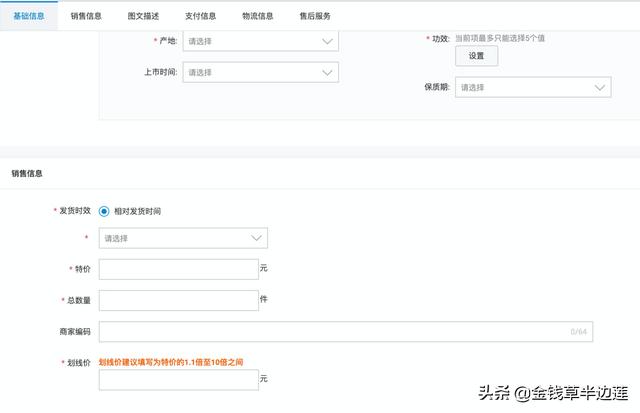Click the 特价 price input field
The image size is (640, 413).
179,269
